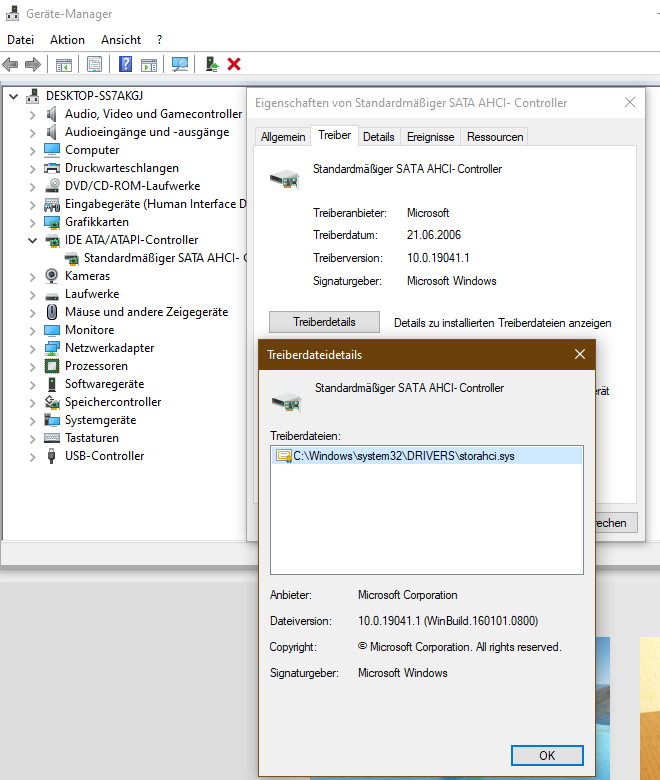This screenshot has height=780, width=660.
Task: Select the Prozessoren tree item label
Action: pos(96,366)
